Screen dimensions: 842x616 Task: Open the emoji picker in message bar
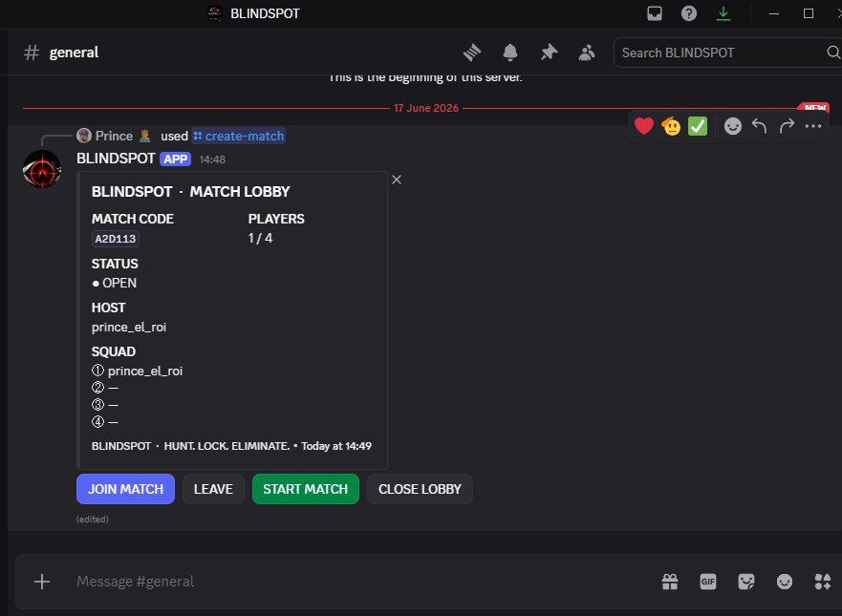point(785,582)
